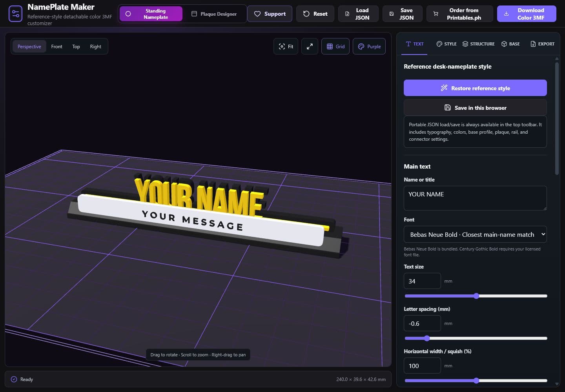Open the BASE tab
The width and height of the screenshot is (565, 392).
pyautogui.click(x=510, y=44)
